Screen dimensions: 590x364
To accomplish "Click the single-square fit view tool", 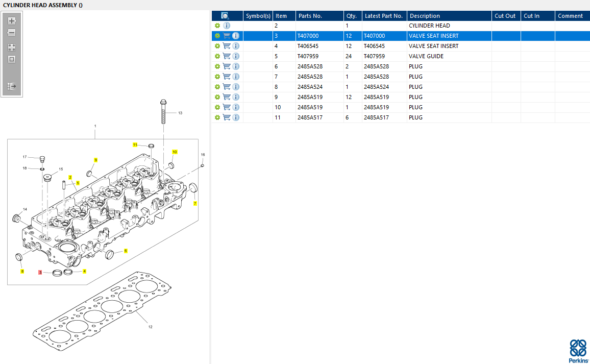I will (x=12, y=59).
